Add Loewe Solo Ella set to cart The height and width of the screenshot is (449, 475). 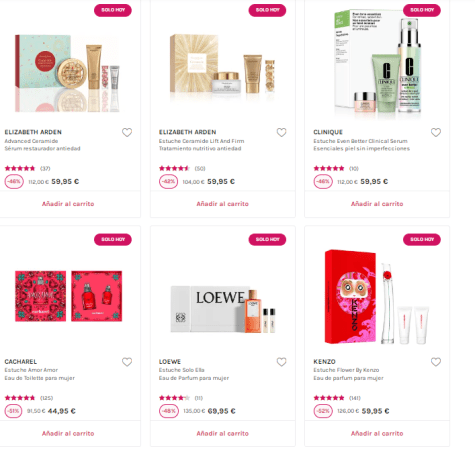[x=222, y=433]
